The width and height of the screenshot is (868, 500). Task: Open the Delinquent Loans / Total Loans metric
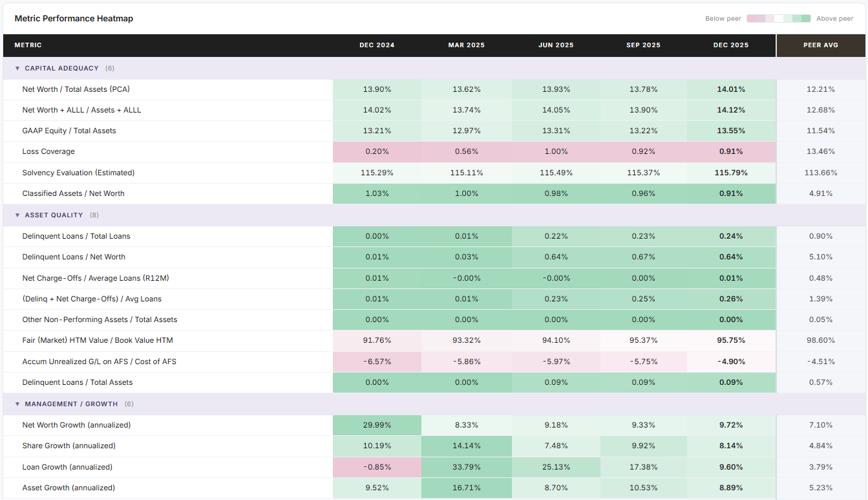point(78,236)
